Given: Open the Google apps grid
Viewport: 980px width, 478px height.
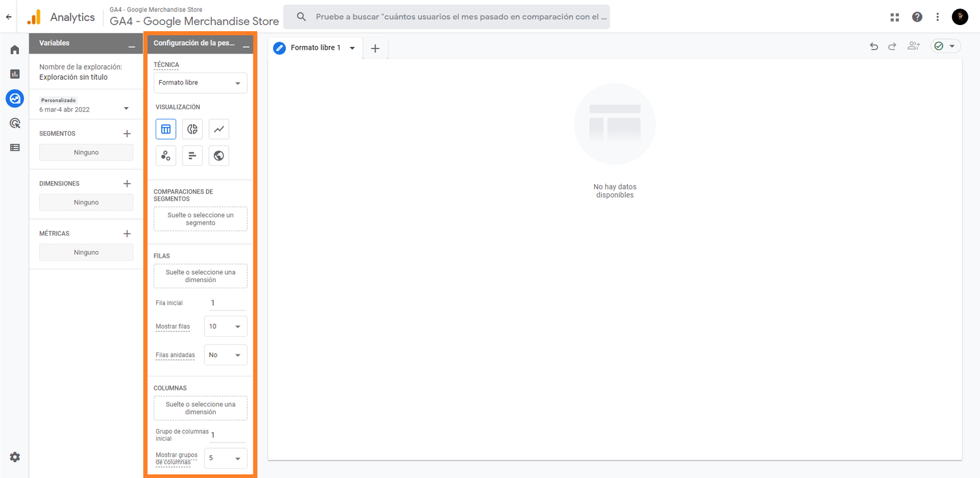Looking at the screenshot, I should point(895,17).
